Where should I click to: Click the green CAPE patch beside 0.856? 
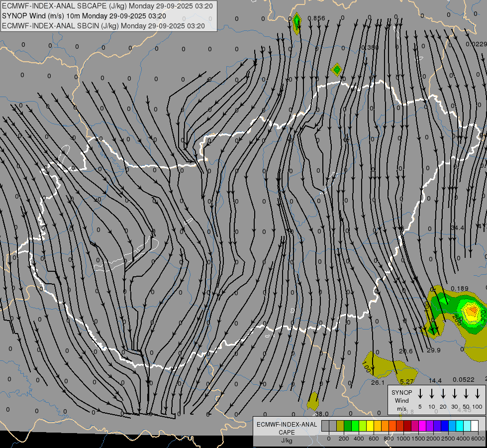297,23
